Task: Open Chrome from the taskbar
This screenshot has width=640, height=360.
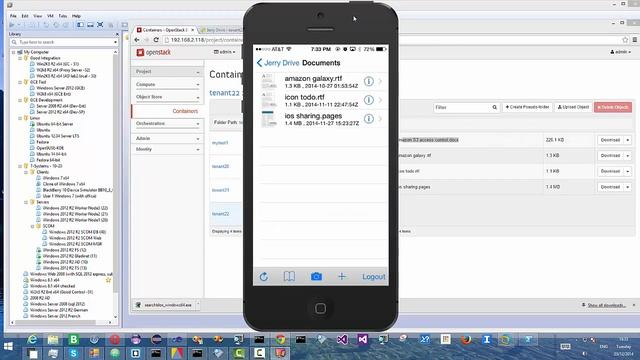Action: 280,340
